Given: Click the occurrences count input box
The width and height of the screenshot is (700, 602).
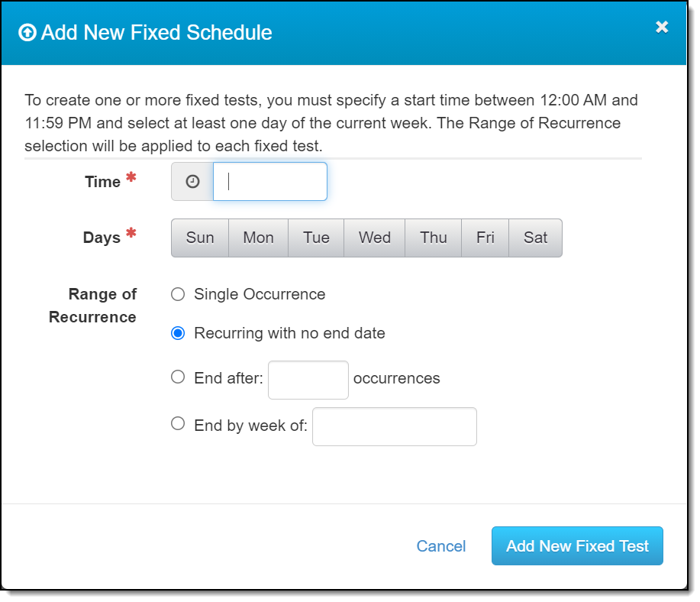Looking at the screenshot, I should click(x=308, y=380).
